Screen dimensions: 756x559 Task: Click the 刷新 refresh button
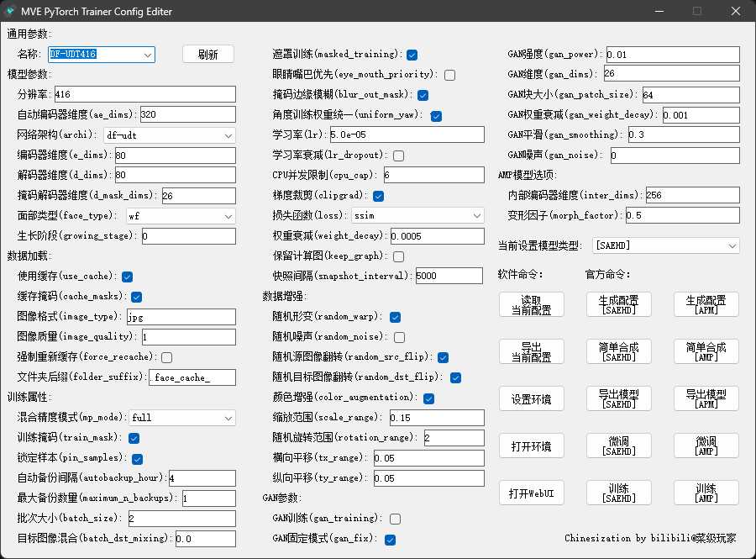pos(207,55)
